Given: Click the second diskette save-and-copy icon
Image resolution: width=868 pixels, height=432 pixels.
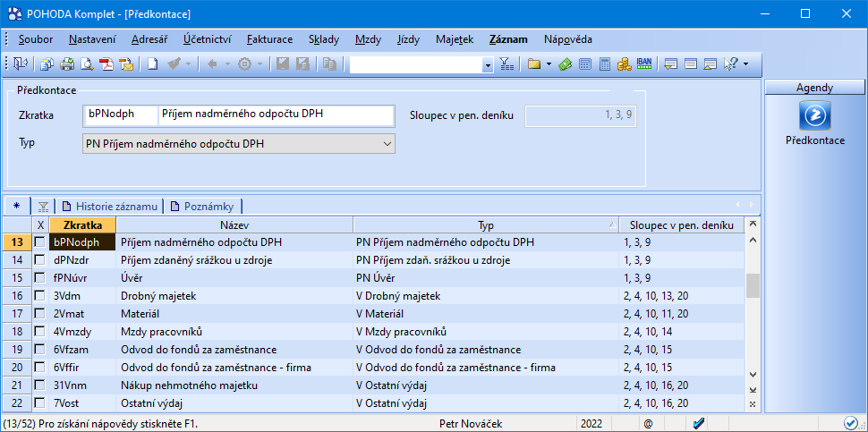Looking at the screenshot, I should click(x=302, y=64).
